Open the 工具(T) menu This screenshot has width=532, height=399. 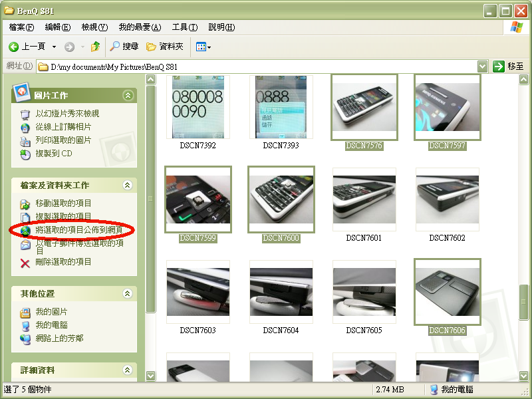(x=185, y=27)
